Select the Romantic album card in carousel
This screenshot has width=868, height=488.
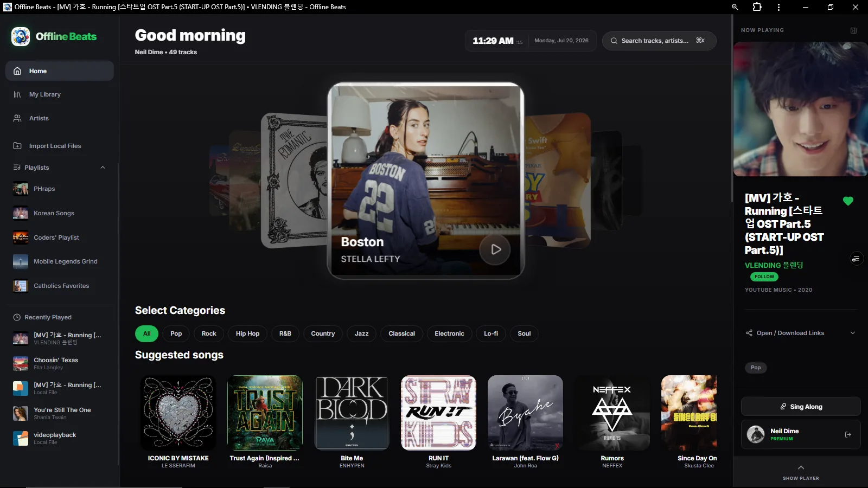(x=294, y=181)
